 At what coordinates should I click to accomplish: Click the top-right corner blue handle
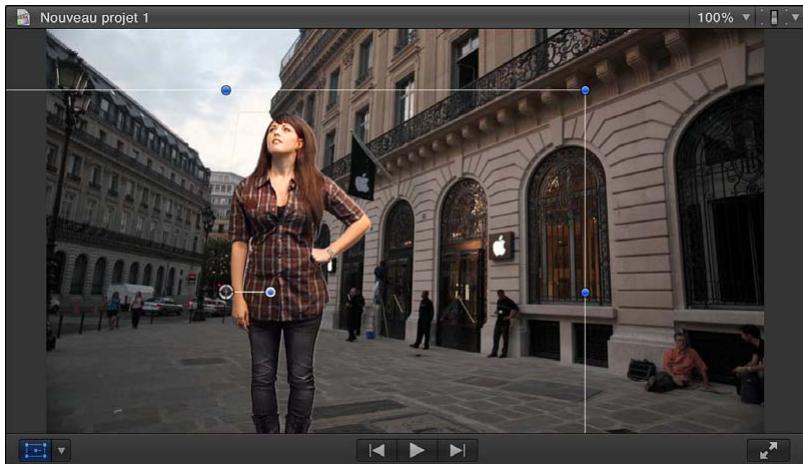[x=585, y=90]
